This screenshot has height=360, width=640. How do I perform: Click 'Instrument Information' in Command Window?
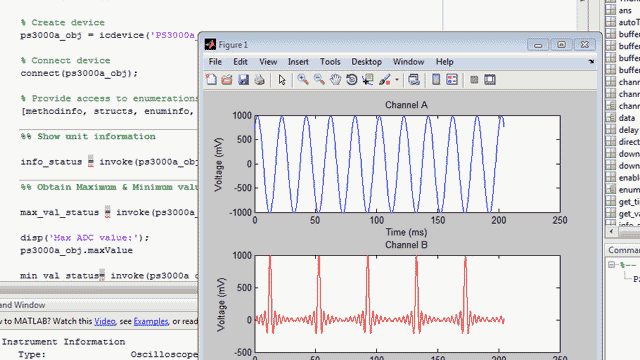(x=64, y=342)
